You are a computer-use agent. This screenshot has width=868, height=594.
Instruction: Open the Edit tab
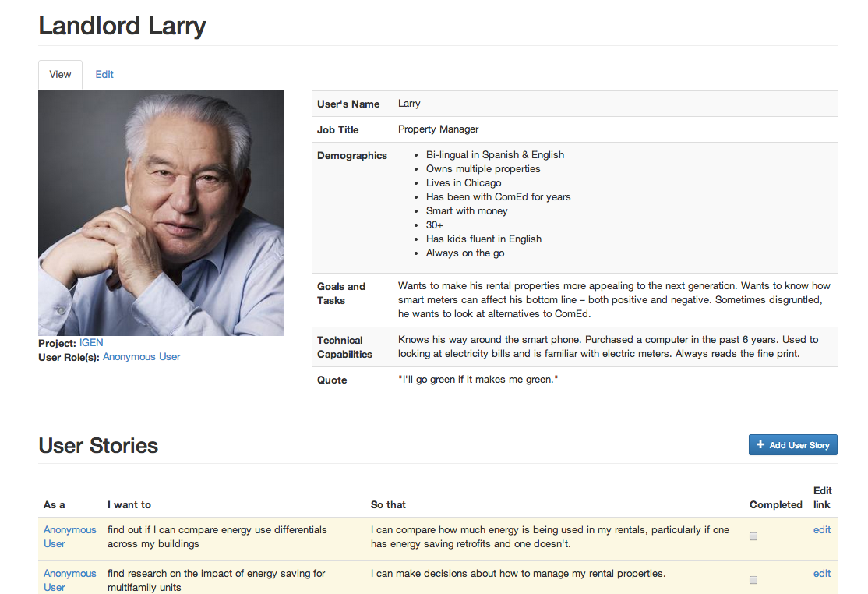click(x=104, y=74)
